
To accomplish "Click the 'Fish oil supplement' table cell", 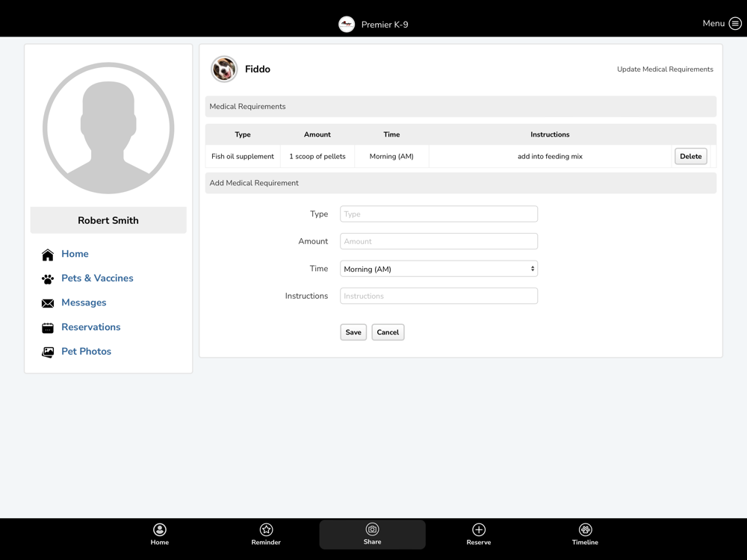I will tap(243, 156).
